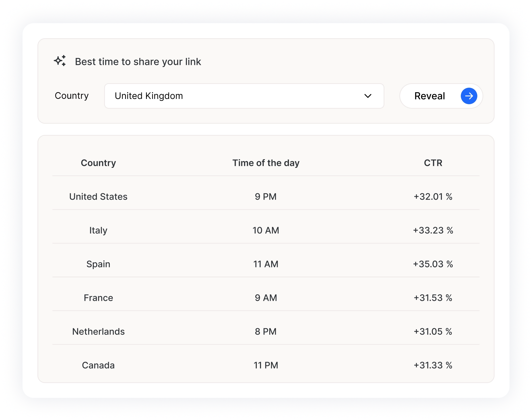Click the Country field label
Screen dimensions: 532x420
[72, 96]
